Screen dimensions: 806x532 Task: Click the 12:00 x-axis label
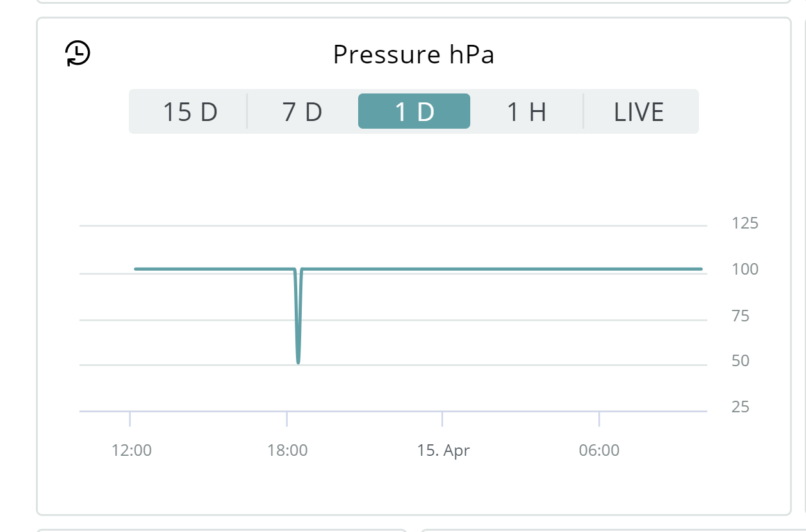(131, 450)
